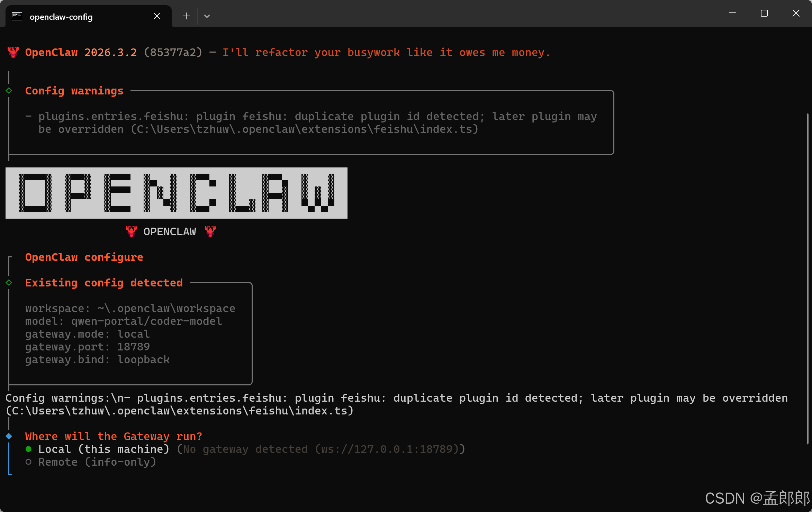Image resolution: width=812 pixels, height=512 pixels.
Task: Open a new terminal tab with the plus button
Action: [x=186, y=16]
